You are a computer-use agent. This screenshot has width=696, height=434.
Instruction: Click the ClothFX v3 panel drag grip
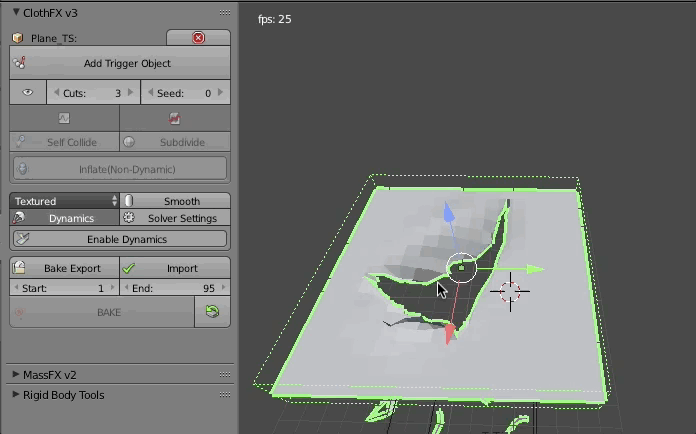point(225,13)
